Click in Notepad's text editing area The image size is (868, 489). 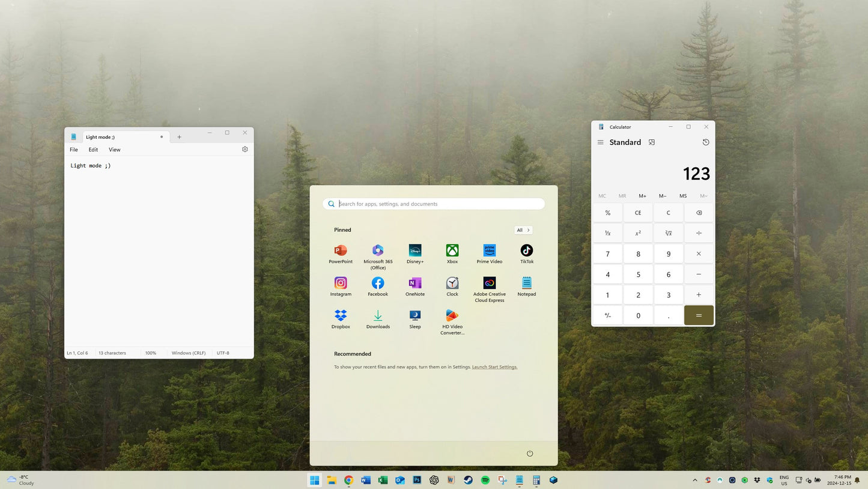tap(159, 252)
